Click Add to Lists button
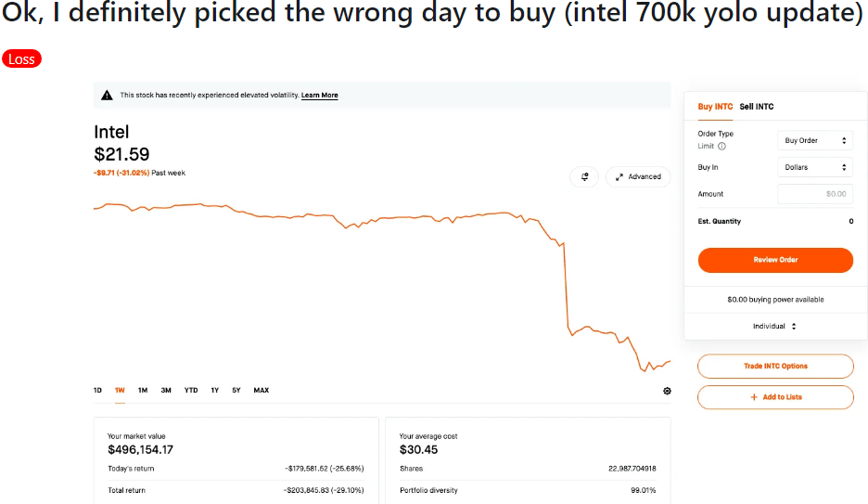868x504 pixels. [x=775, y=397]
